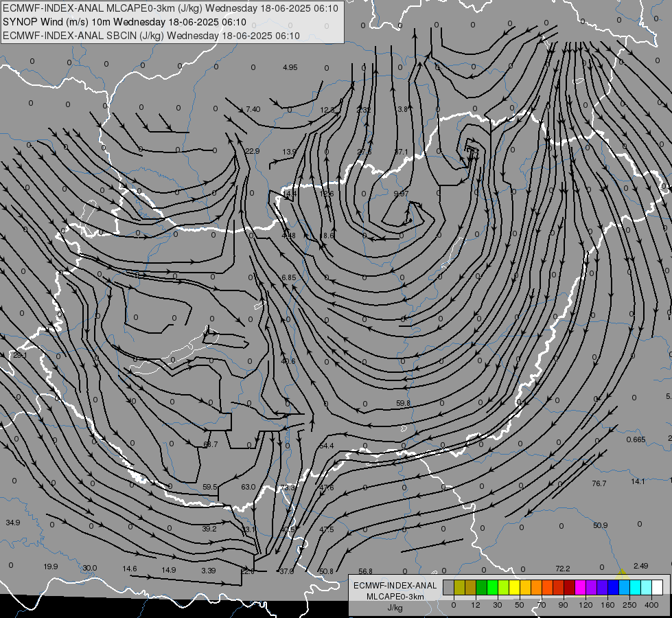Click the map value 47.6
The image size is (672, 618).
(x=327, y=488)
